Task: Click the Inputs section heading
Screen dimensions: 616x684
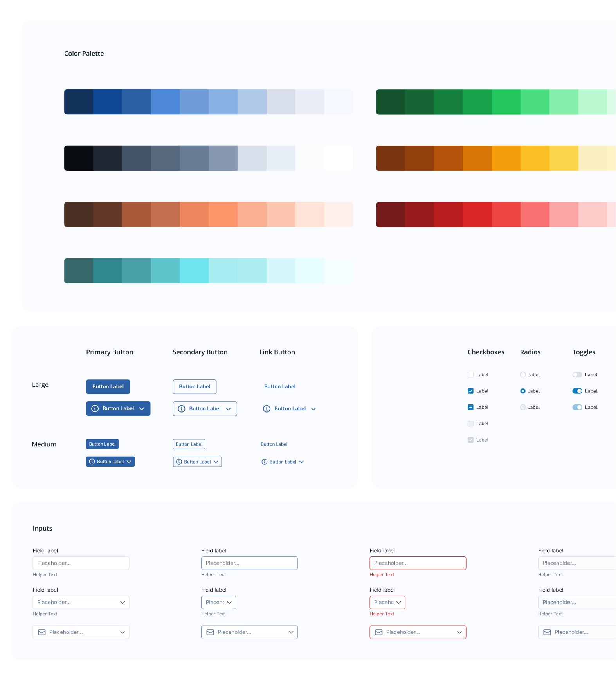Action: tap(42, 529)
